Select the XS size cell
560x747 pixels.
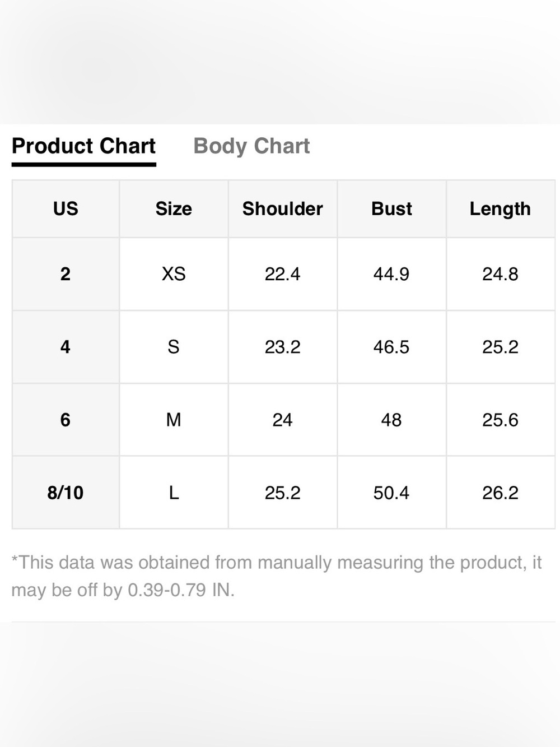point(174,274)
